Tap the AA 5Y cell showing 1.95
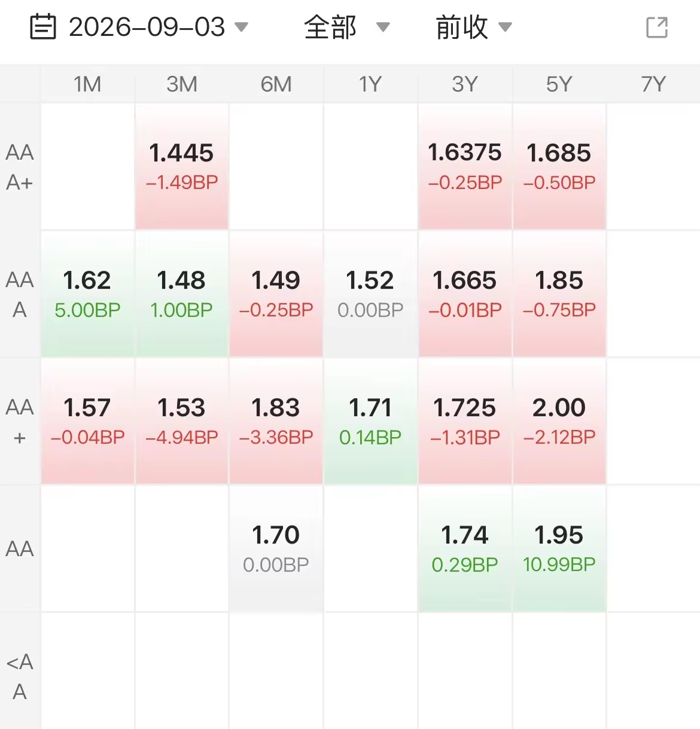Screen dimensions: 700x729 point(559,549)
